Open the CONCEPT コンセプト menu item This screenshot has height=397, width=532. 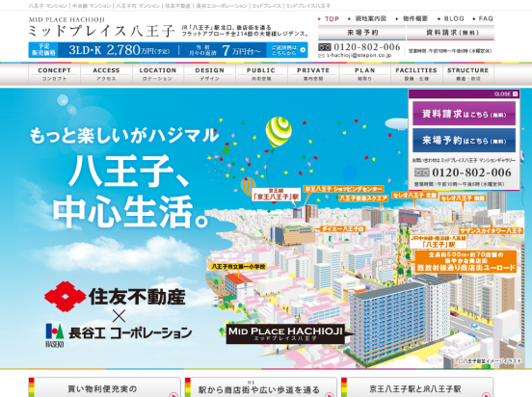54,74
